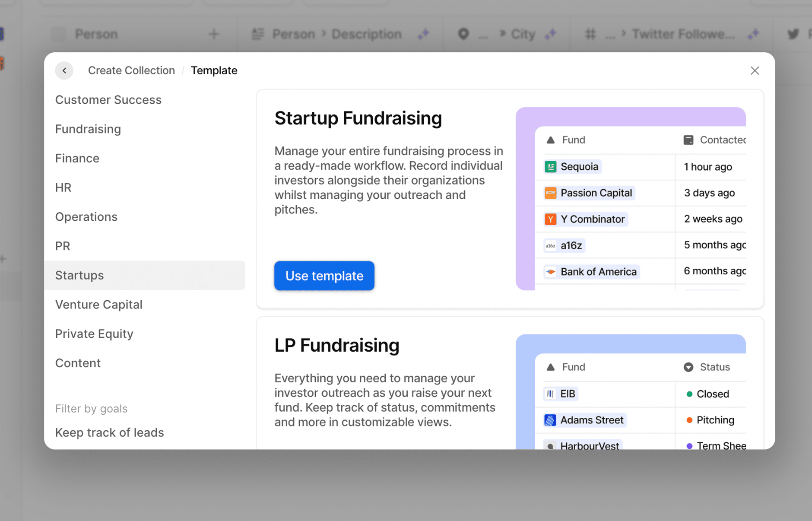The height and width of the screenshot is (521, 812).
Task: Click the Y Combinator logo icon
Action: tap(550, 219)
